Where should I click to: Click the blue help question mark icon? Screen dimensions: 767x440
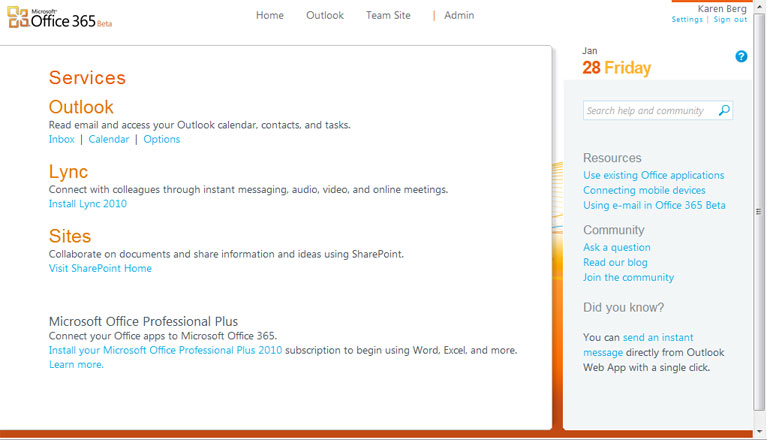click(741, 57)
